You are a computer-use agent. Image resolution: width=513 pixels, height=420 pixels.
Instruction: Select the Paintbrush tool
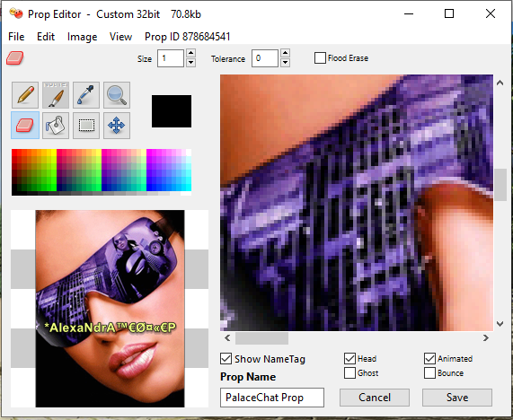(x=56, y=95)
